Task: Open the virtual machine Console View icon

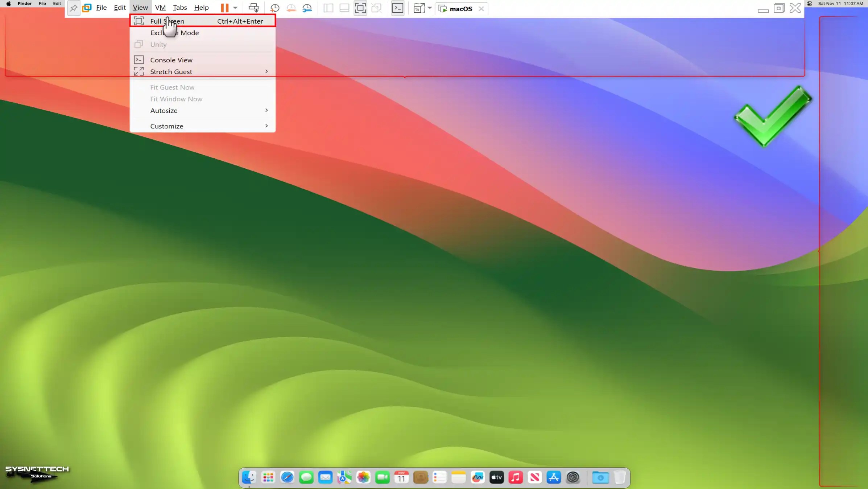Action: point(398,8)
